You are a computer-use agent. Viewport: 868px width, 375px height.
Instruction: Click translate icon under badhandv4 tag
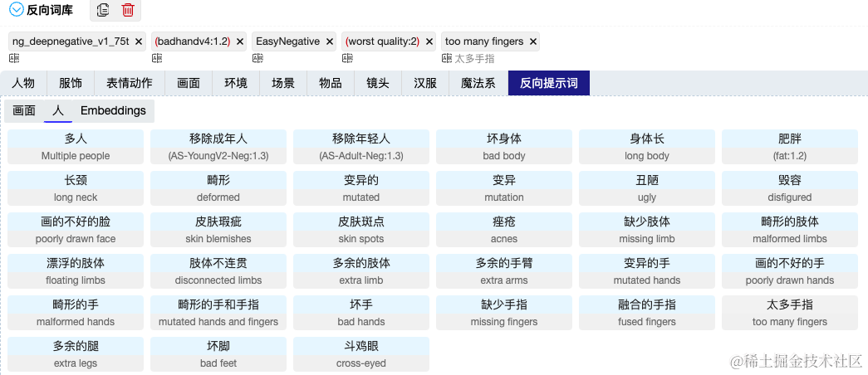point(157,58)
